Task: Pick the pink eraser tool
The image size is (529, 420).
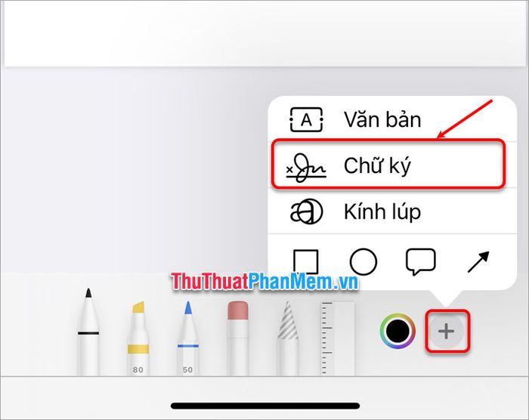Action: 238,338
